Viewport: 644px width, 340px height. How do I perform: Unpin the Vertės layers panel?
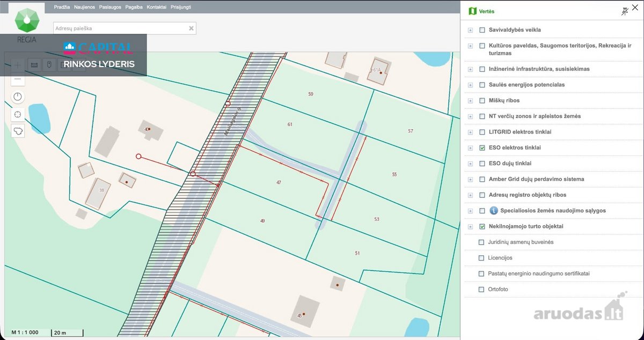click(624, 11)
